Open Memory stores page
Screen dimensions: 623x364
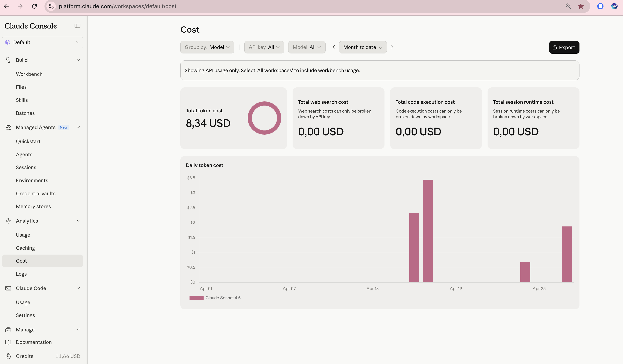33,206
